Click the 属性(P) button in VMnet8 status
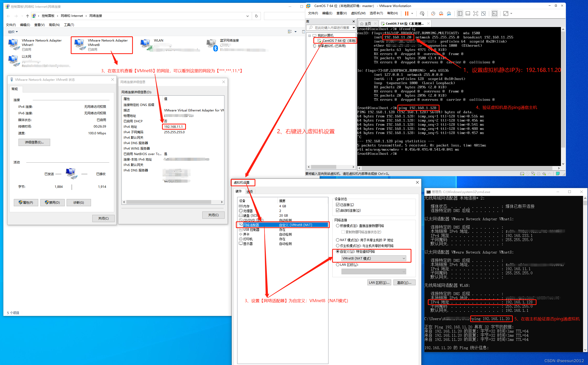 (x=26, y=203)
